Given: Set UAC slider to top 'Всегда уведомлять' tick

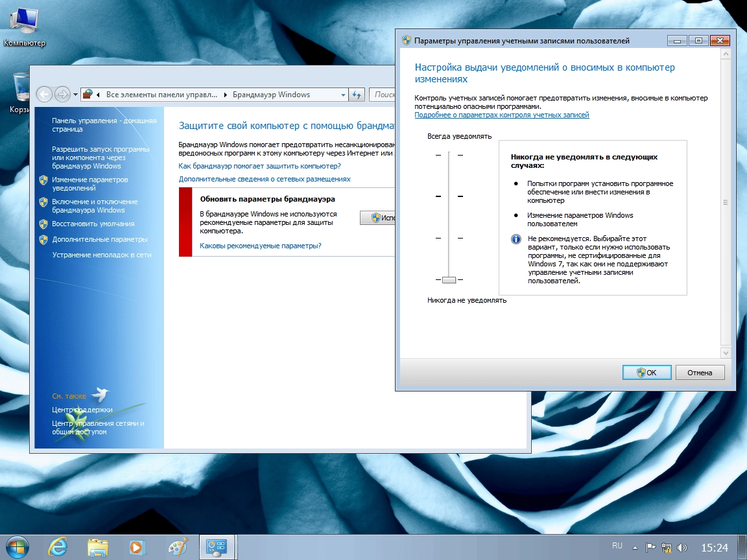Looking at the screenshot, I should 449,155.
